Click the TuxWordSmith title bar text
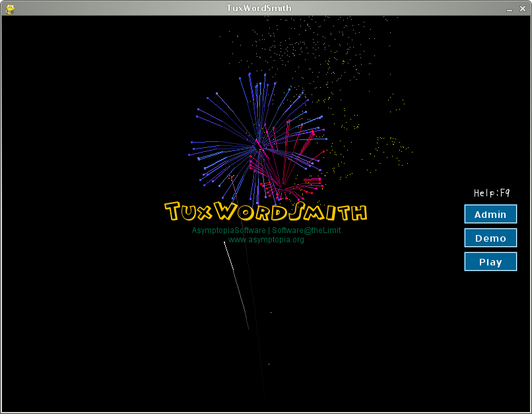The height and width of the screenshot is (414, 532). [258, 7]
